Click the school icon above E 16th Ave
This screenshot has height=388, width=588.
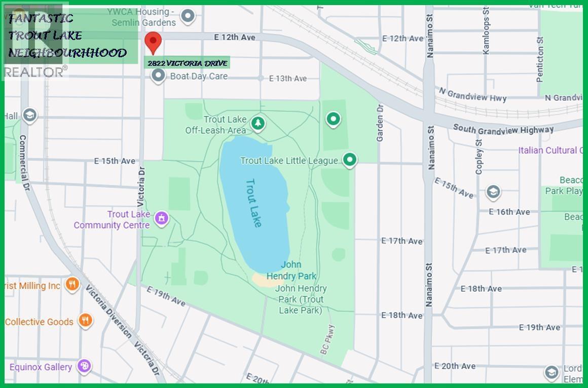pyautogui.click(x=493, y=192)
